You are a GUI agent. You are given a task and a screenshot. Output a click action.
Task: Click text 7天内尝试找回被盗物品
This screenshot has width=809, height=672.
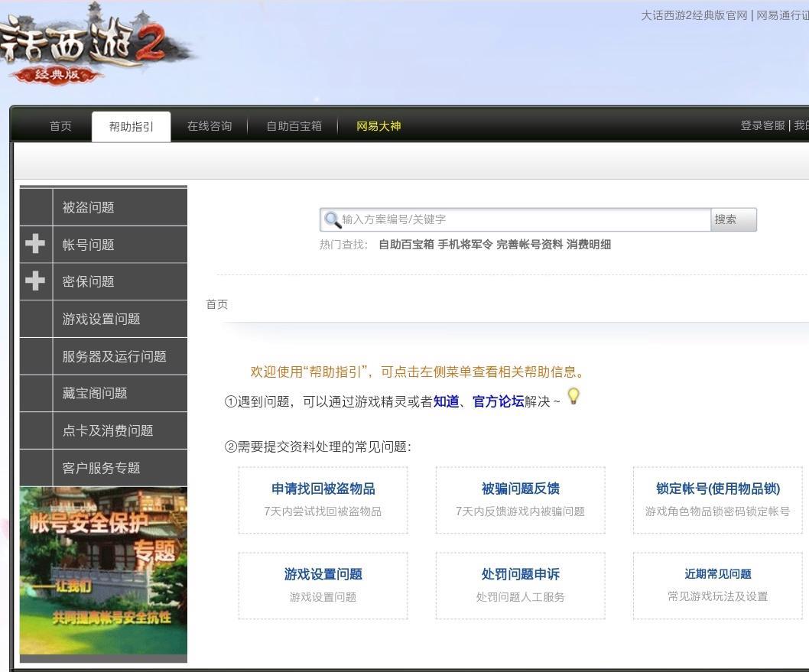pos(323,511)
